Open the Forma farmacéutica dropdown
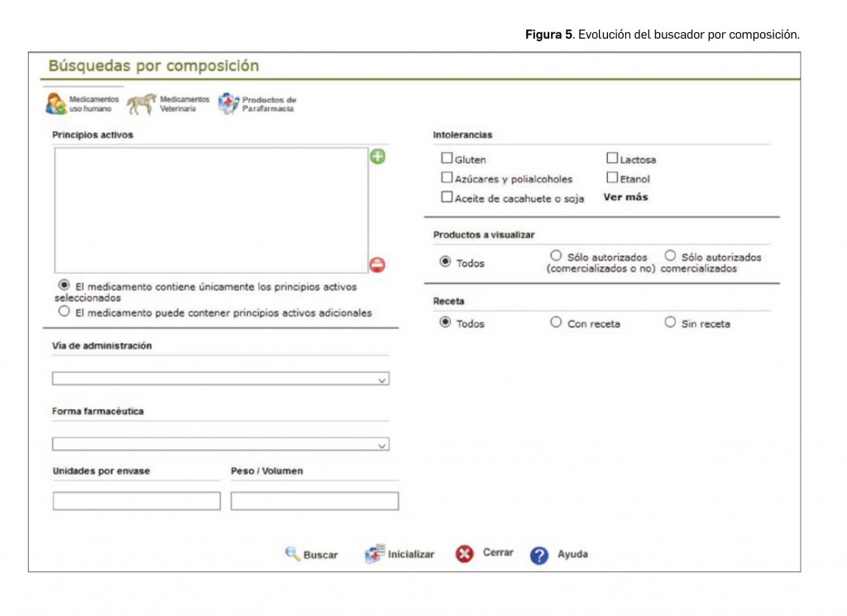The height and width of the screenshot is (616, 847). (x=221, y=444)
